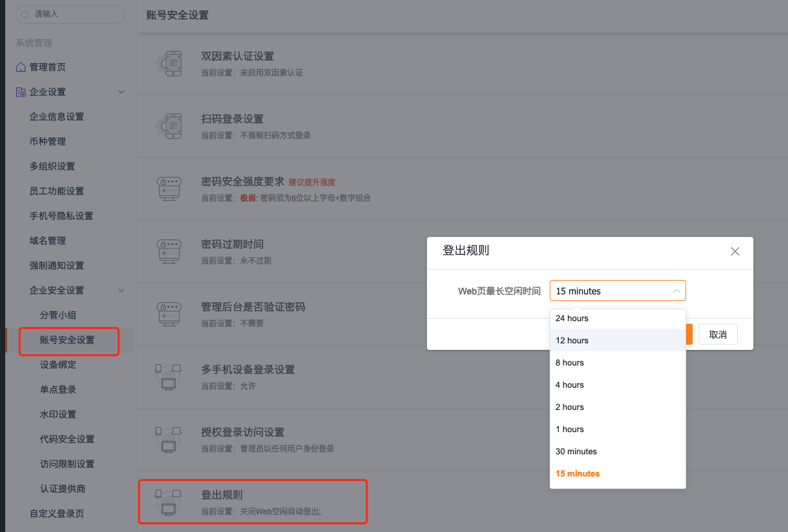This screenshot has height=532, width=788.
Task: Collapse the 企业设置 section chevron
Action: pos(121,92)
